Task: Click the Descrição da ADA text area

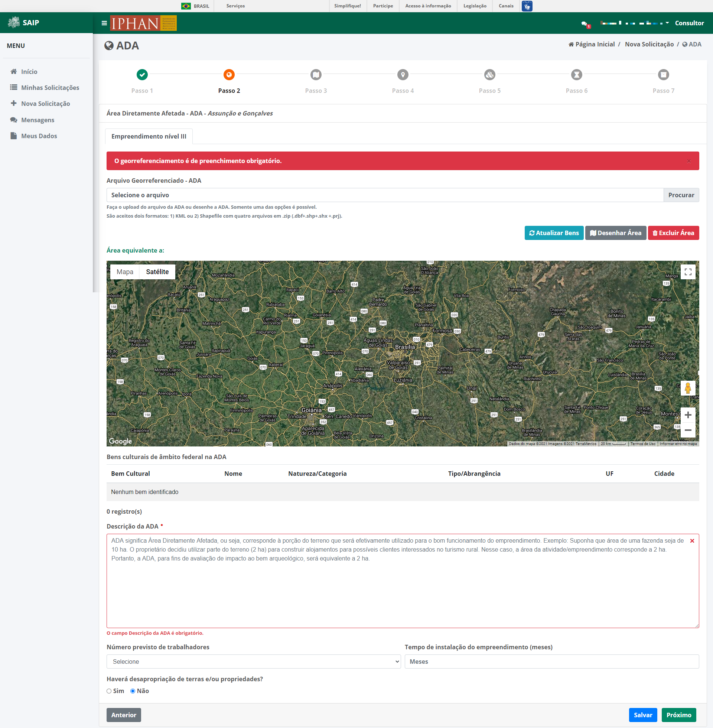Action: coord(403,581)
